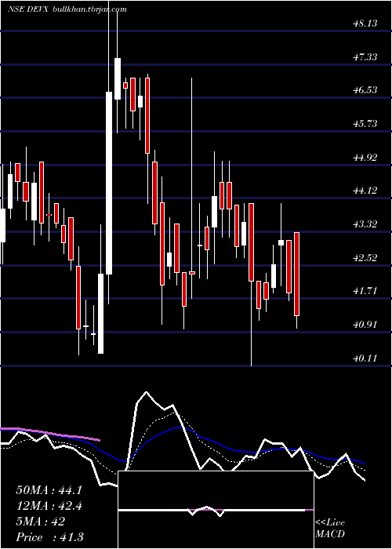Click the 42.52 price axis label
The image size is (392, 549).
click(365, 258)
